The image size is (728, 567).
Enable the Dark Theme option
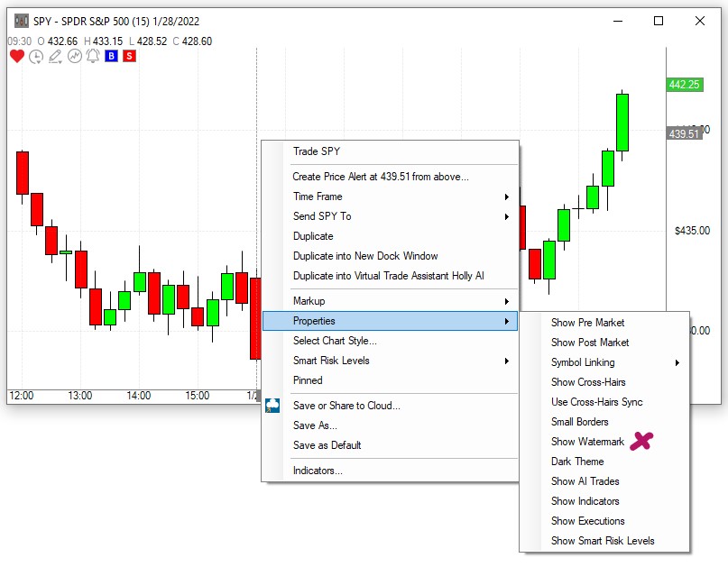click(577, 462)
